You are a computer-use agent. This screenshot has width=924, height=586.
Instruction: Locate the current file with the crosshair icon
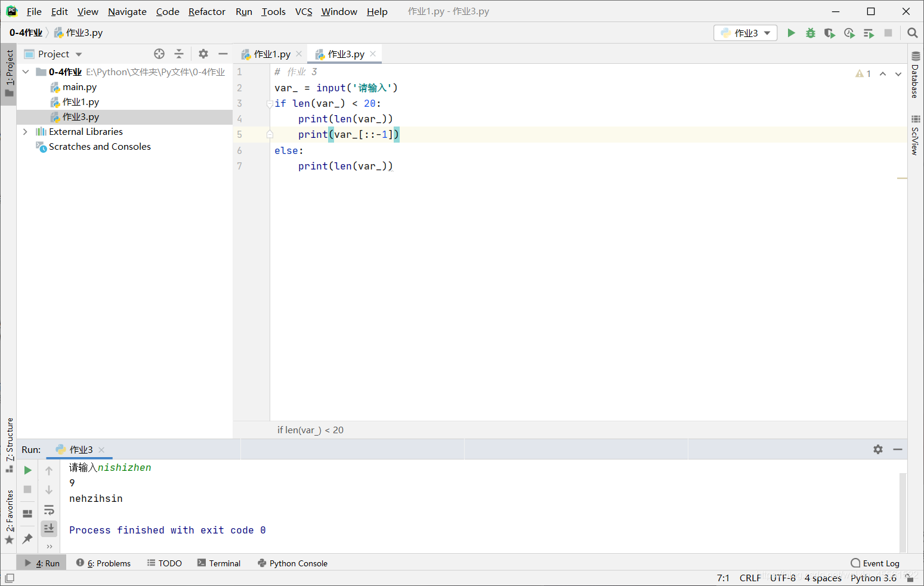(x=159, y=54)
